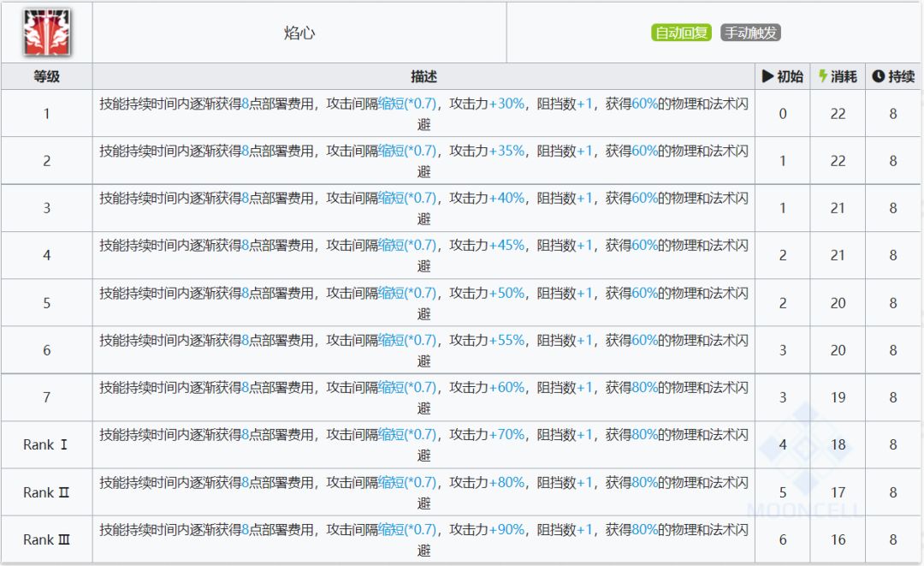Click the blue +55% attack value
The height and width of the screenshot is (566, 924).
[506, 340]
